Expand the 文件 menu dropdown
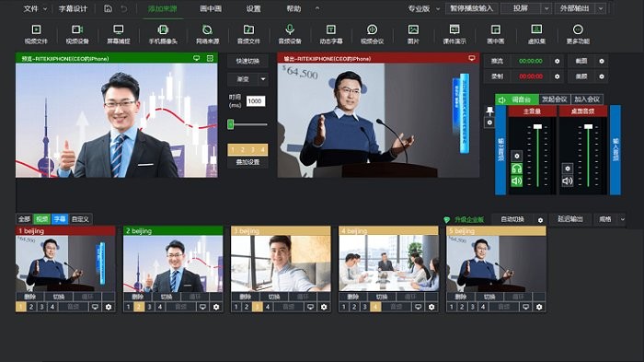644x362 pixels. pos(45,8)
